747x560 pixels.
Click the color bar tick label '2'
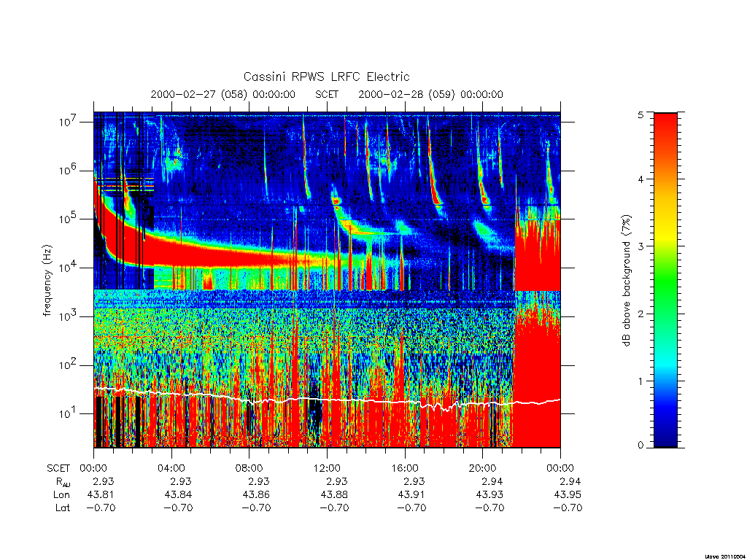click(x=640, y=314)
